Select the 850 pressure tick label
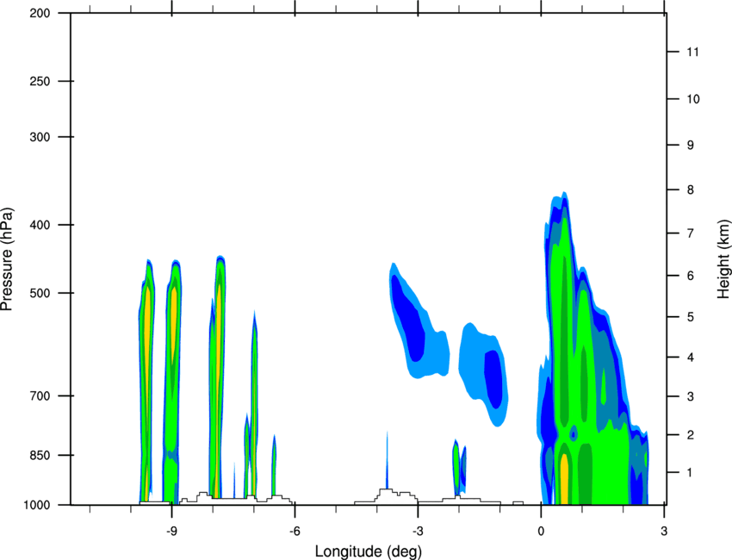 point(40,455)
